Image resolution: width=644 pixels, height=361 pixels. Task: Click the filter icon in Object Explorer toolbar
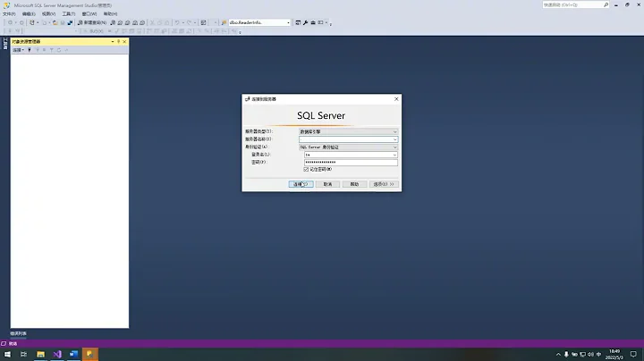51,50
